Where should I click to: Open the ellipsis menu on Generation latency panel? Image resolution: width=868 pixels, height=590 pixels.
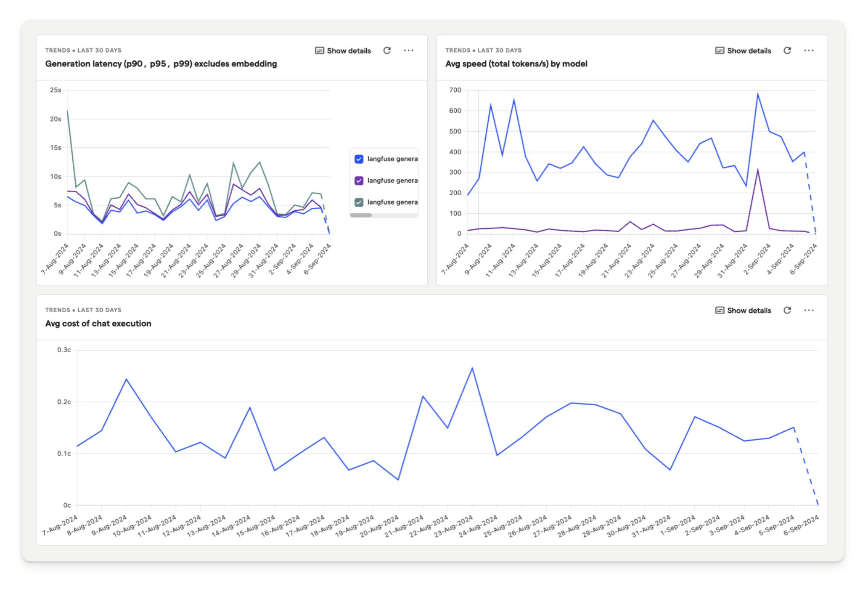(409, 50)
